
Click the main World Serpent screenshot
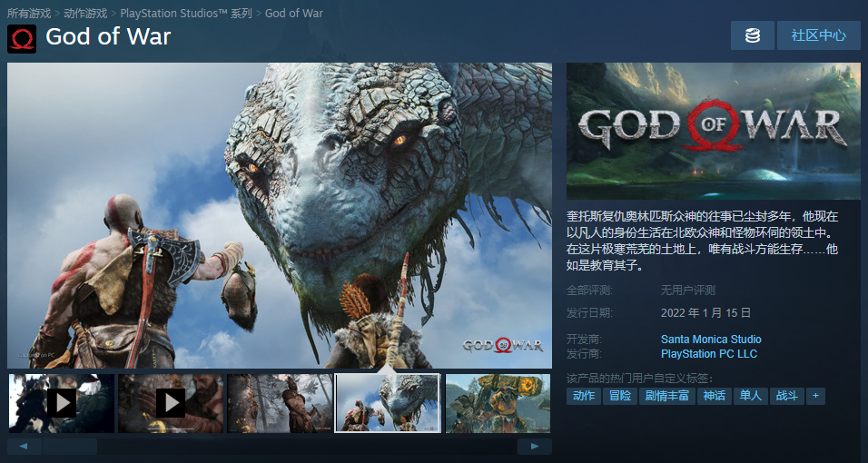point(280,215)
